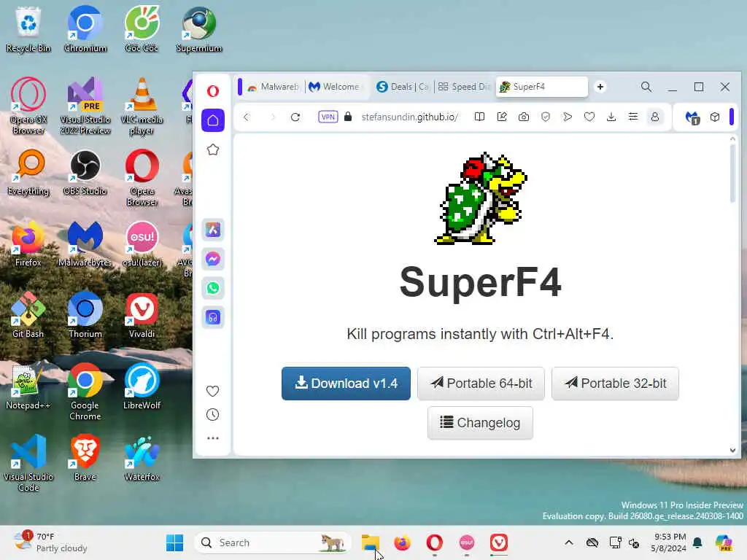
Task: Select the LibreWolf desktop icon
Action: point(142,387)
